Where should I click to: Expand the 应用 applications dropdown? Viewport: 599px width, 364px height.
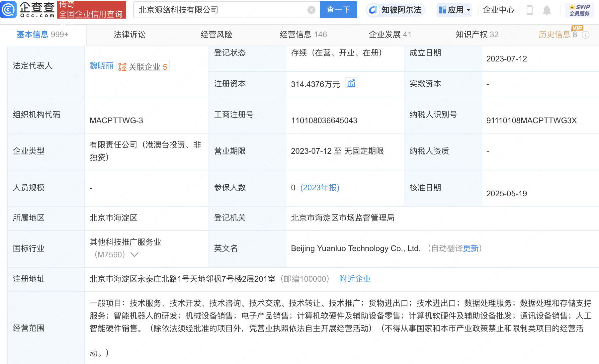[454, 10]
